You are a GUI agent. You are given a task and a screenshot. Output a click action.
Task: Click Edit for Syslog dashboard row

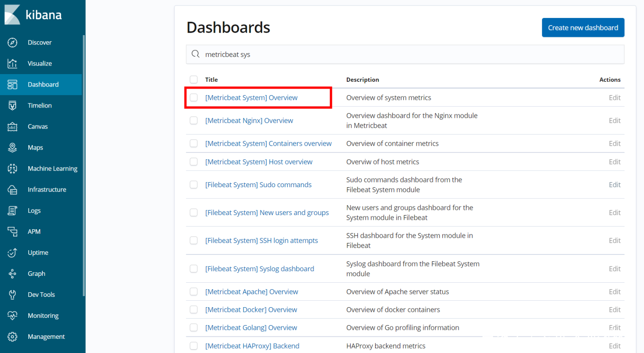pyautogui.click(x=614, y=269)
